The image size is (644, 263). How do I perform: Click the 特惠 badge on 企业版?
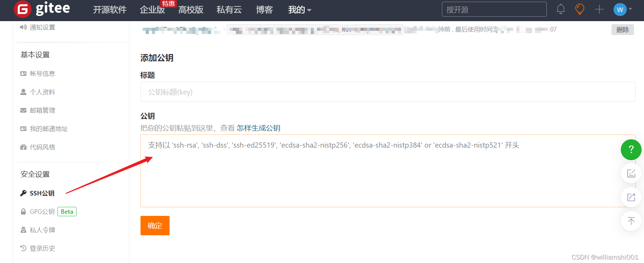click(169, 4)
